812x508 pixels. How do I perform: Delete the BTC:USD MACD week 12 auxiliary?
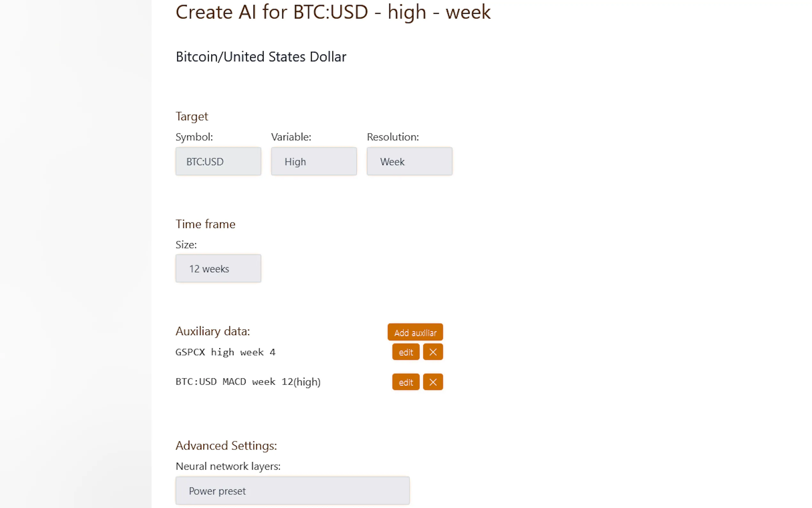[x=433, y=382]
